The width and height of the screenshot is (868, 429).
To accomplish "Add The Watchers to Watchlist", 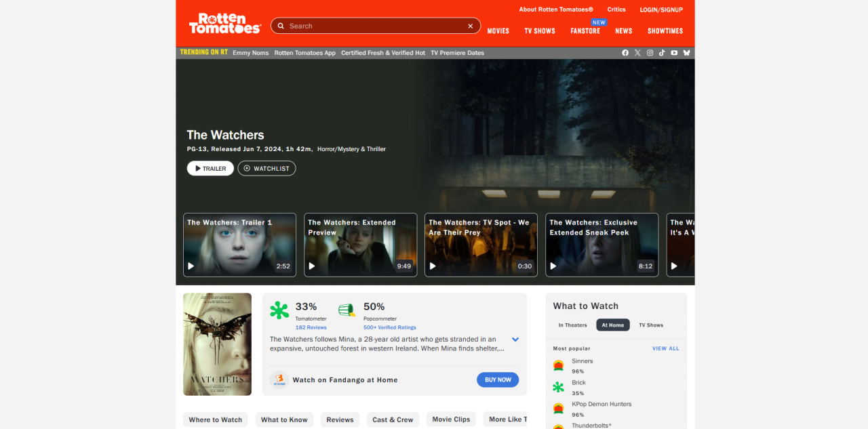I will coord(267,168).
